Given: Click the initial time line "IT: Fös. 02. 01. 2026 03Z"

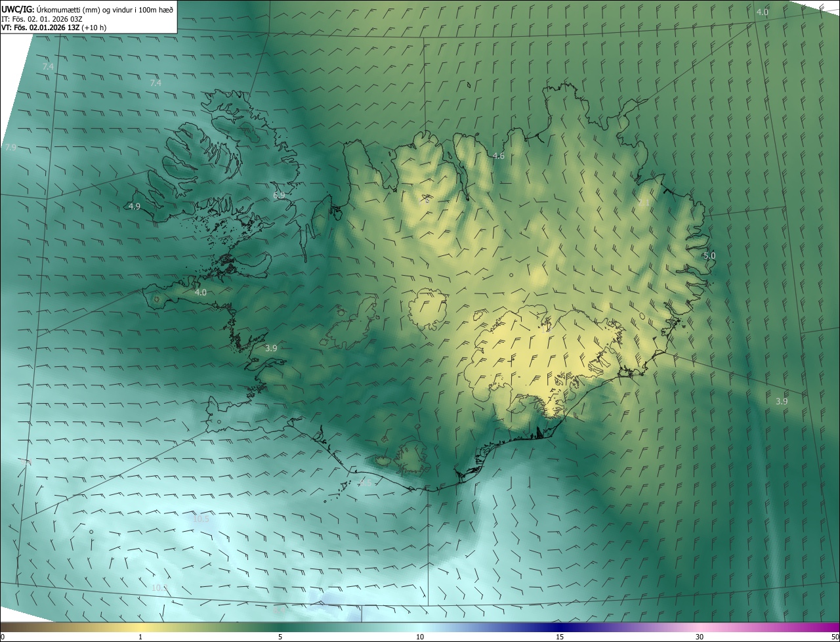Looking at the screenshot, I should coord(42,18).
